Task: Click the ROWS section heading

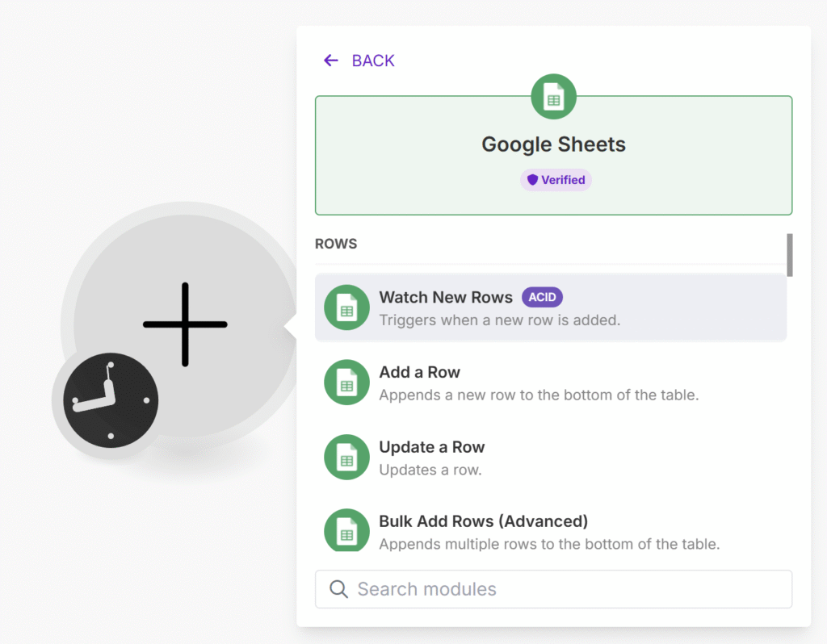Action: pos(336,243)
